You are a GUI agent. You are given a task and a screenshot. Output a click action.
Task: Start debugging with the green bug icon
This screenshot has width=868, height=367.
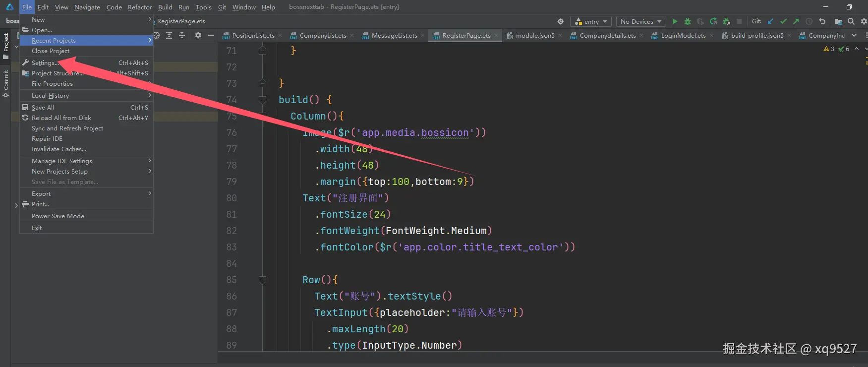pos(688,21)
